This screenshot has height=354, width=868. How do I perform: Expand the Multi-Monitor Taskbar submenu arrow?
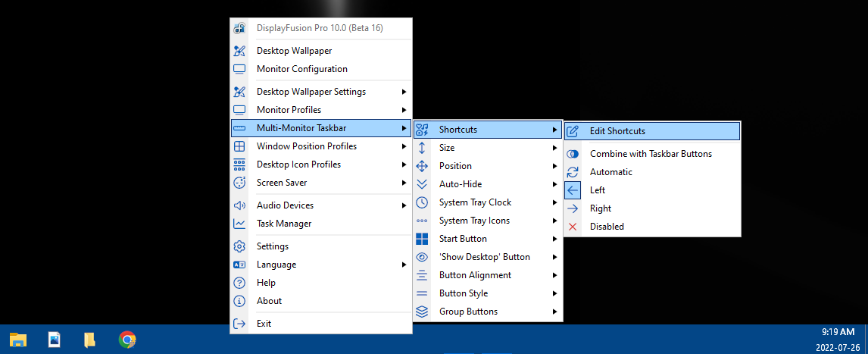coord(404,128)
